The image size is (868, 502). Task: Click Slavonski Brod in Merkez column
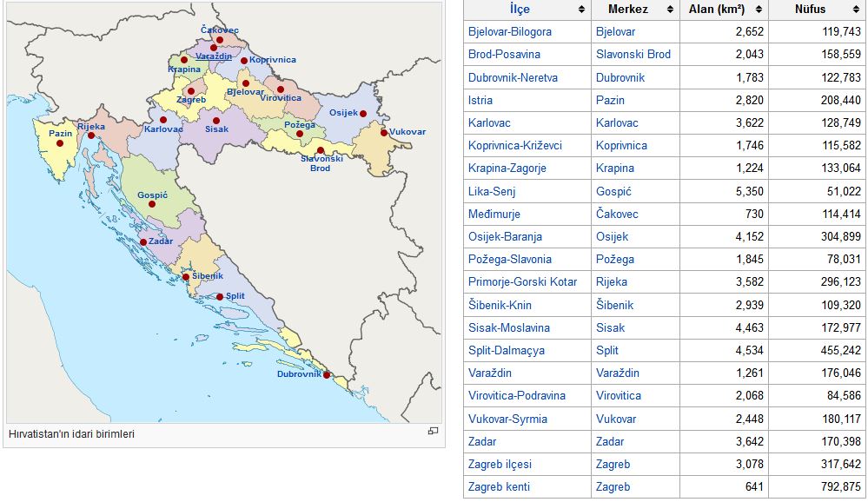633,55
